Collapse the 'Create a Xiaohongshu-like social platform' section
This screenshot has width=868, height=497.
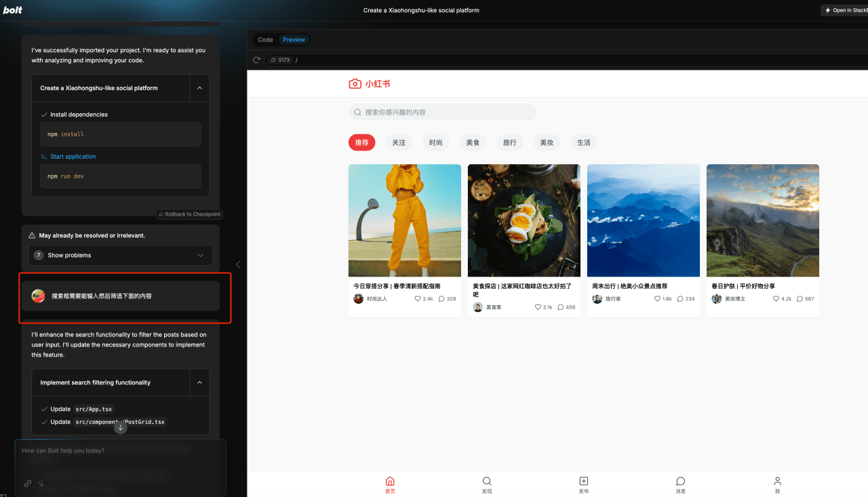point(199,88)
